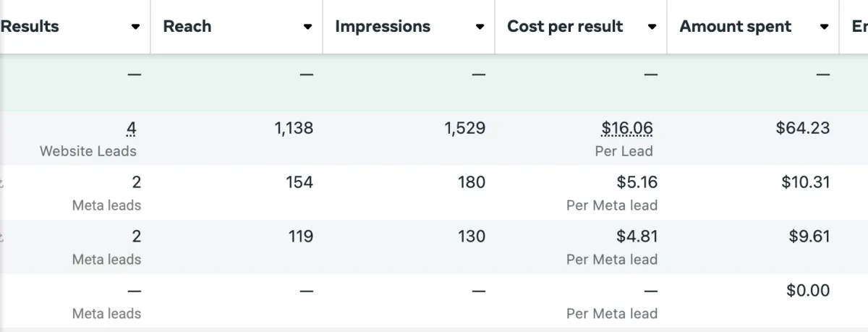Image resolution: width=868 pixels, height=332 pixels.
Task: Select the 1,138 reach cell
Action: pos(294,128)
